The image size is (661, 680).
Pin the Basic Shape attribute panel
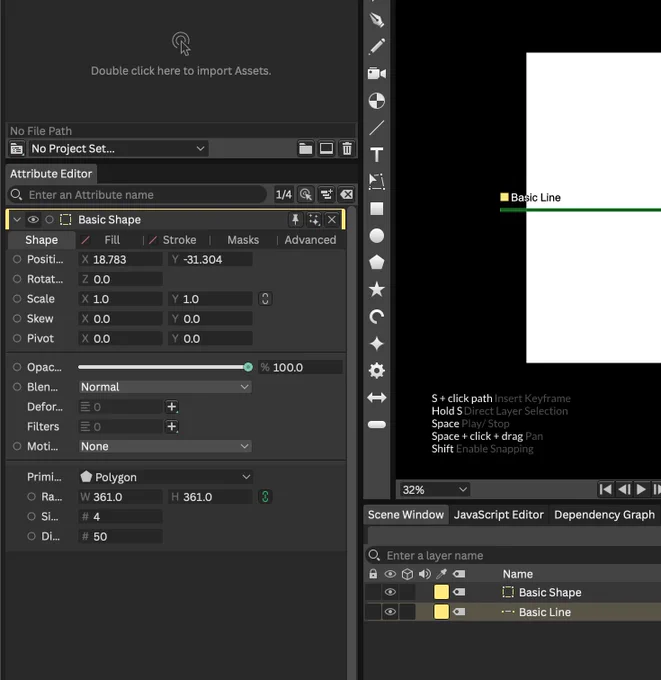(x=295, y=220)
